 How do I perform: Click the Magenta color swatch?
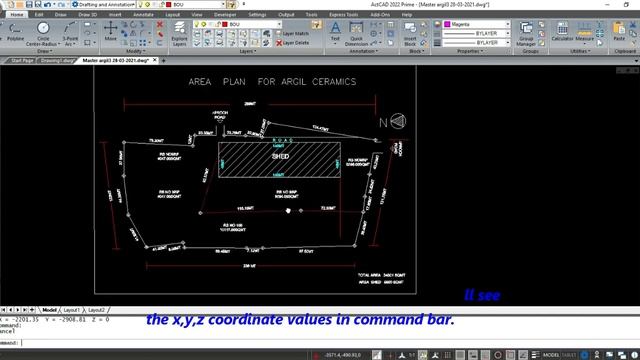click(447, 24)
